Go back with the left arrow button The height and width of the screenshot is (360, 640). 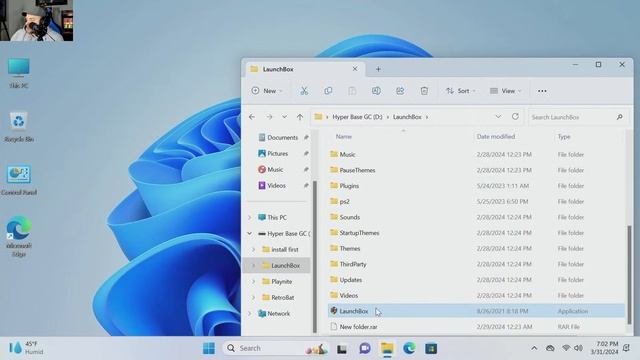pos(252,117)
